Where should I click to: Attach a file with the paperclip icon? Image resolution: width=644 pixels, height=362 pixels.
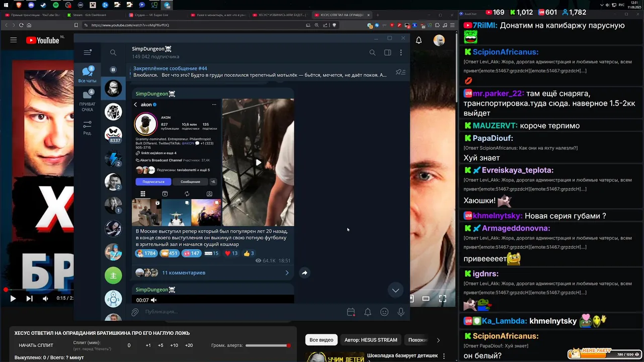coord(135,312)
